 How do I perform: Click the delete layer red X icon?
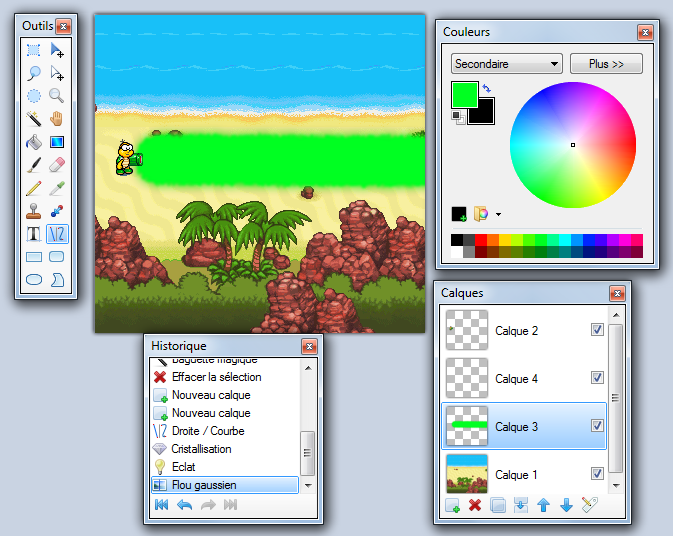tap(475, 506)
